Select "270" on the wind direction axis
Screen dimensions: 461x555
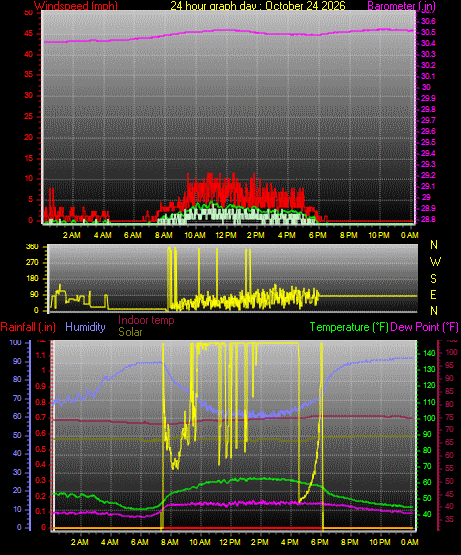[32, 263]
